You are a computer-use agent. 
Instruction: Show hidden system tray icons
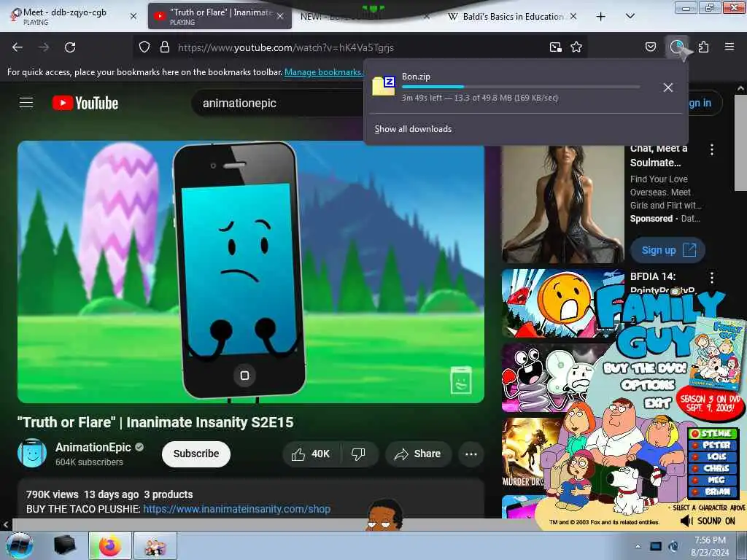tap(638, 546)
